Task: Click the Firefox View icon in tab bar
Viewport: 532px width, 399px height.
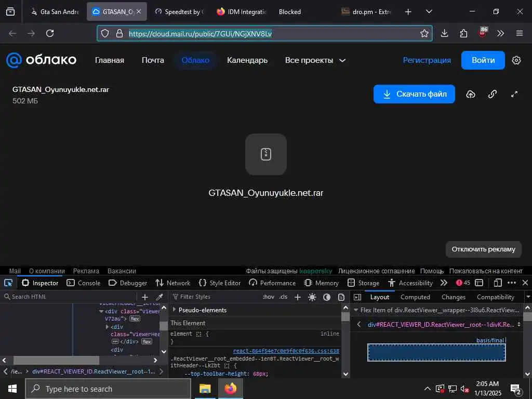Action: [x=10, y=11]
